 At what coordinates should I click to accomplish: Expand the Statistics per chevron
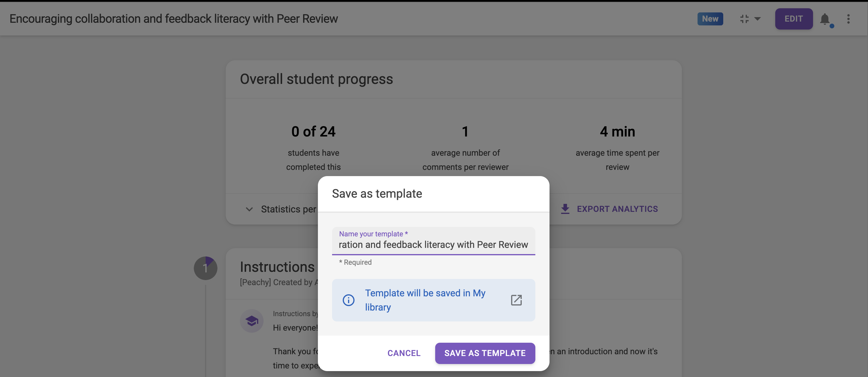249,209
